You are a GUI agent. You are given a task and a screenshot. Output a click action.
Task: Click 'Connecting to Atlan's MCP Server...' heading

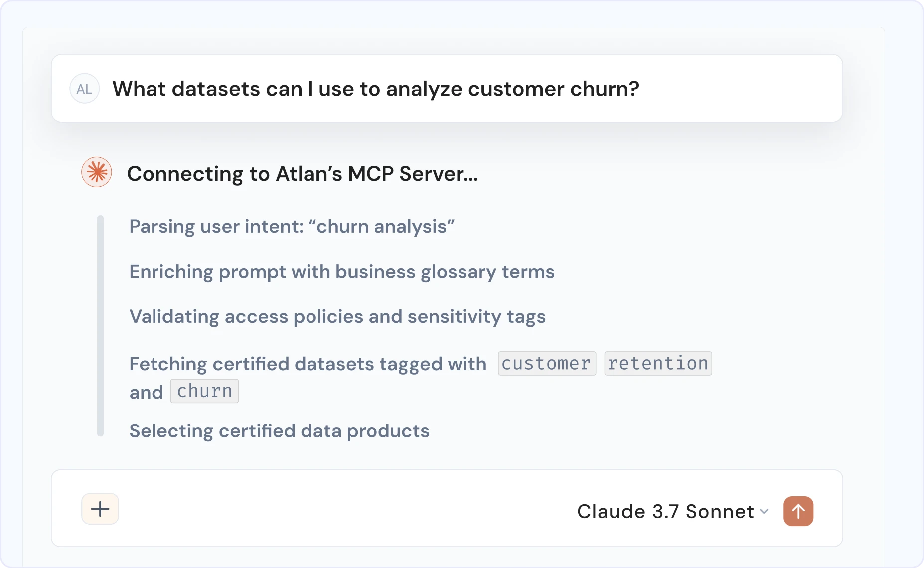point(303,174)
